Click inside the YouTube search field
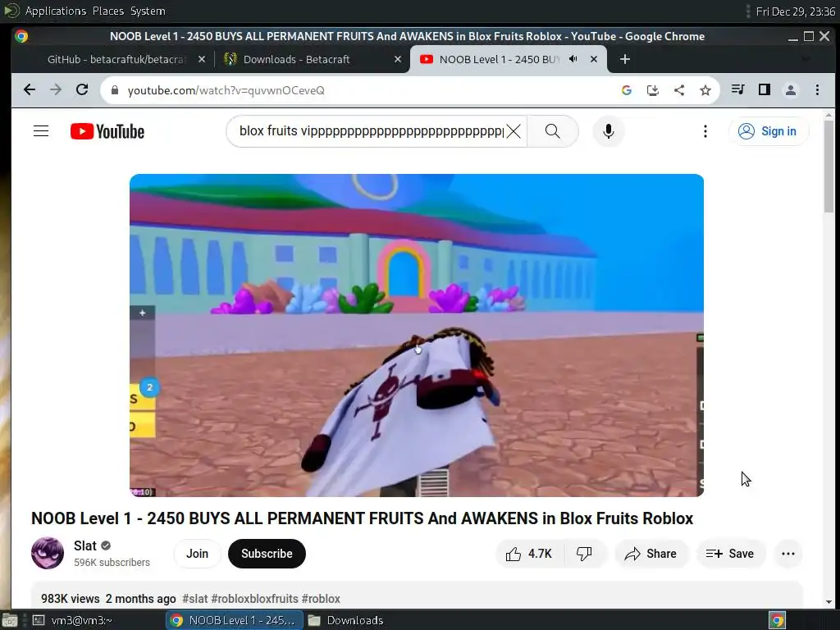This screenshot has width=840, height=630. coord(371,131)
